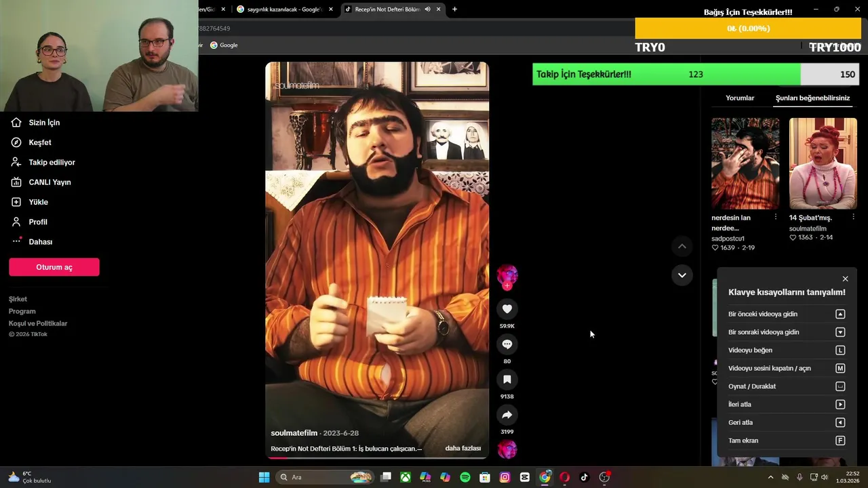Expand caption with daha fazlası
This screenshot has height=488, width=868.
[463, 448]
